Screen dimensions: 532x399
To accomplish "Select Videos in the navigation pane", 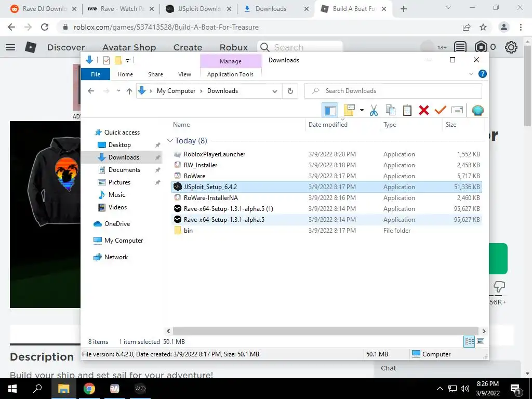I will tap(117, 207).
